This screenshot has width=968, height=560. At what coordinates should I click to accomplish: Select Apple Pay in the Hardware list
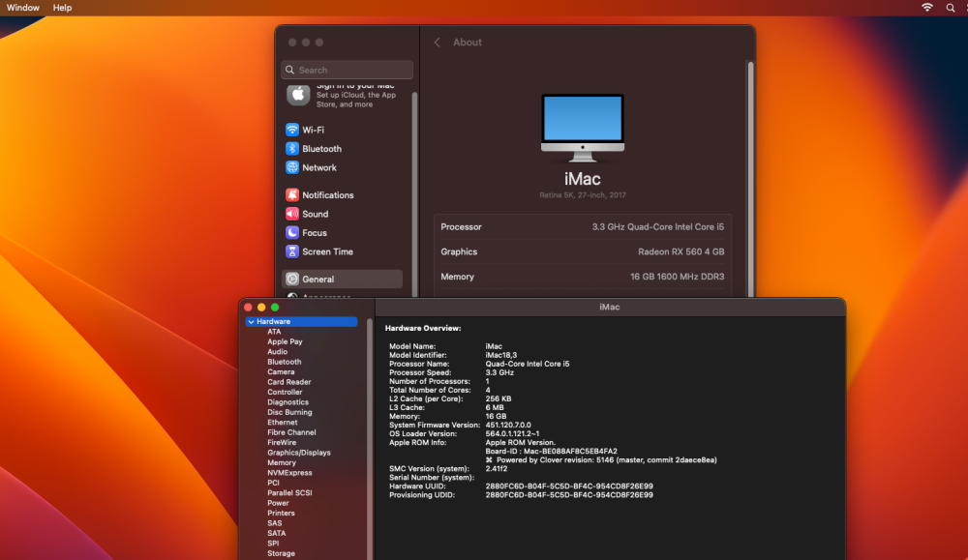tap(285, 341)
